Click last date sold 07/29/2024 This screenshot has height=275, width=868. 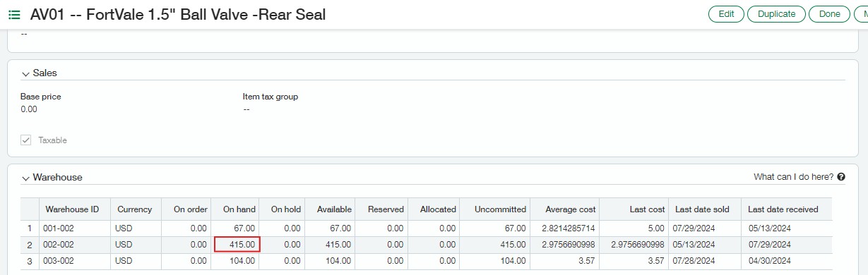(704, 228)
